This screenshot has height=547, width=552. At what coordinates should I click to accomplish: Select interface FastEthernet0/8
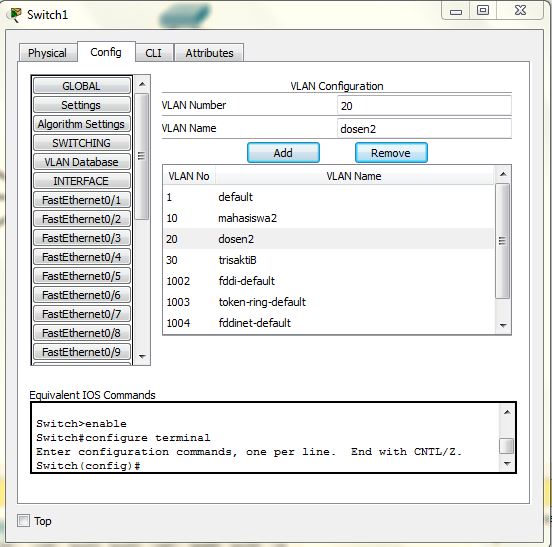[x=82, y=333]
